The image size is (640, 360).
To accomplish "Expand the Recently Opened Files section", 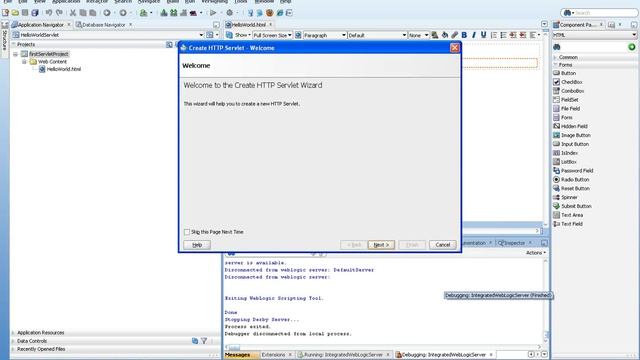I will (13, 349).
